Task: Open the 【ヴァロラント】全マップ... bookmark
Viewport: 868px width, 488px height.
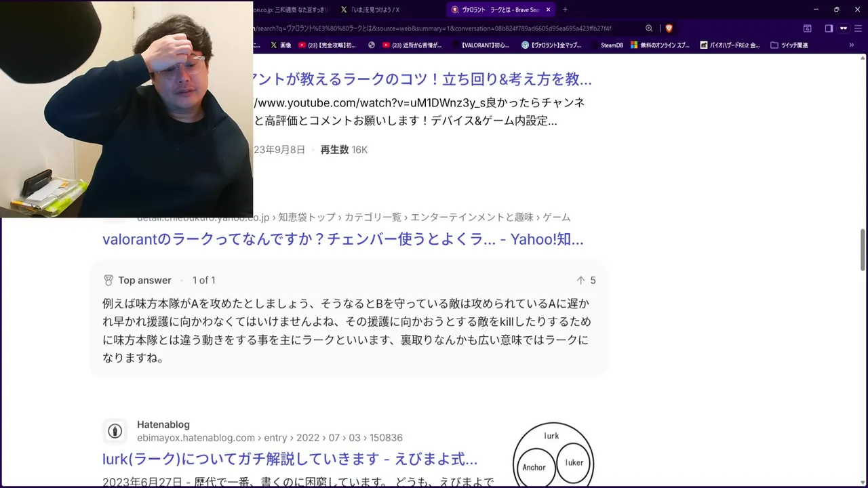Action: pos(551,45)
